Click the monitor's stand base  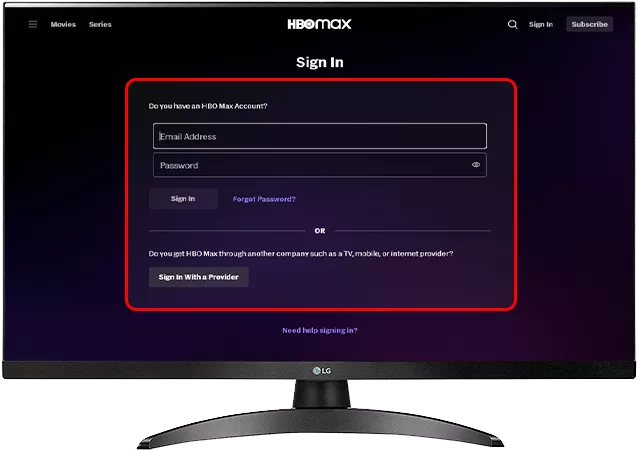point(321,428)
